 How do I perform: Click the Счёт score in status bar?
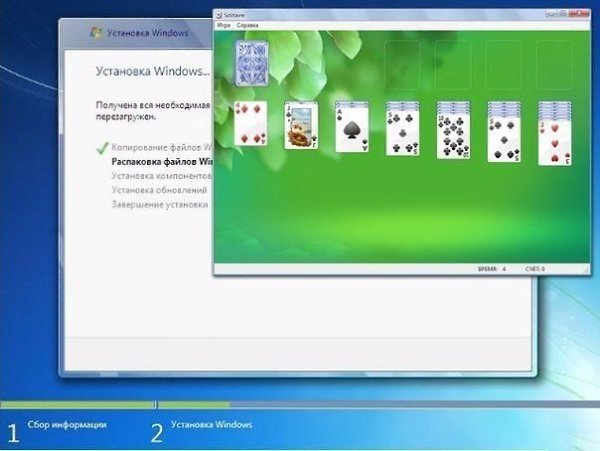(535, 269)
